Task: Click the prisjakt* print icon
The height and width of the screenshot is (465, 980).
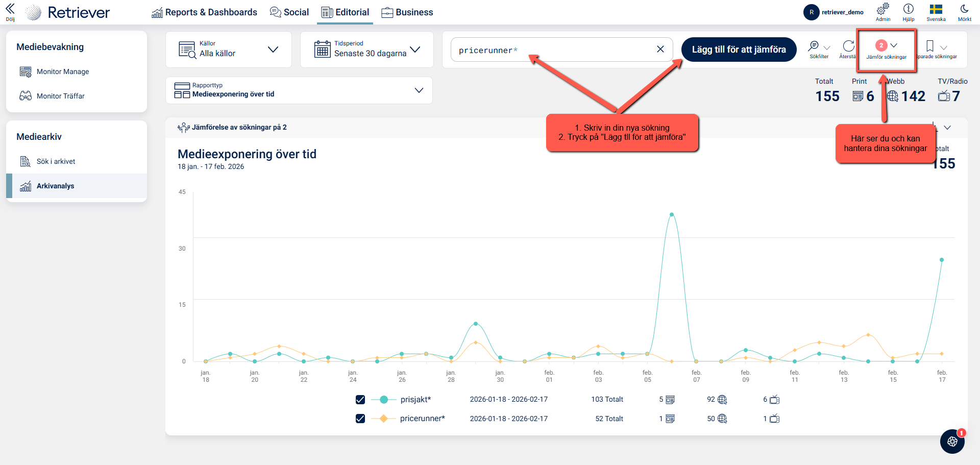Action: coord(670,400)
